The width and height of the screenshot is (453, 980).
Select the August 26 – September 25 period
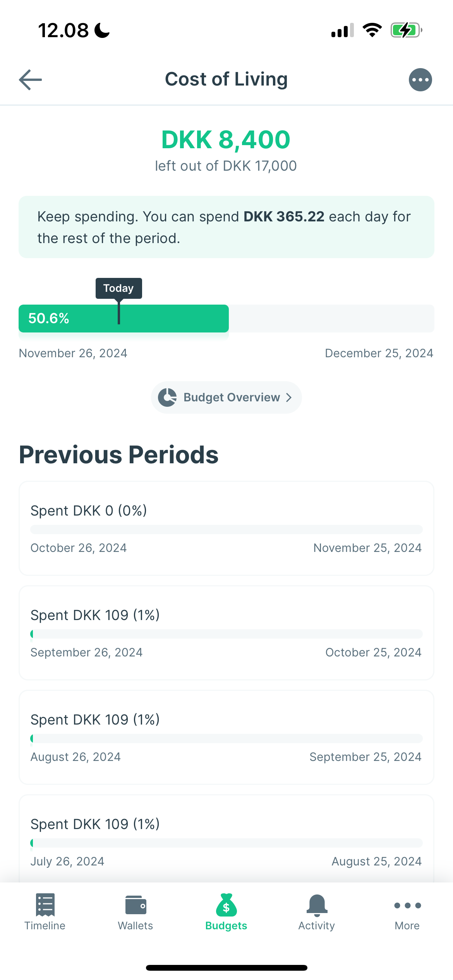[x=226, y=737]
